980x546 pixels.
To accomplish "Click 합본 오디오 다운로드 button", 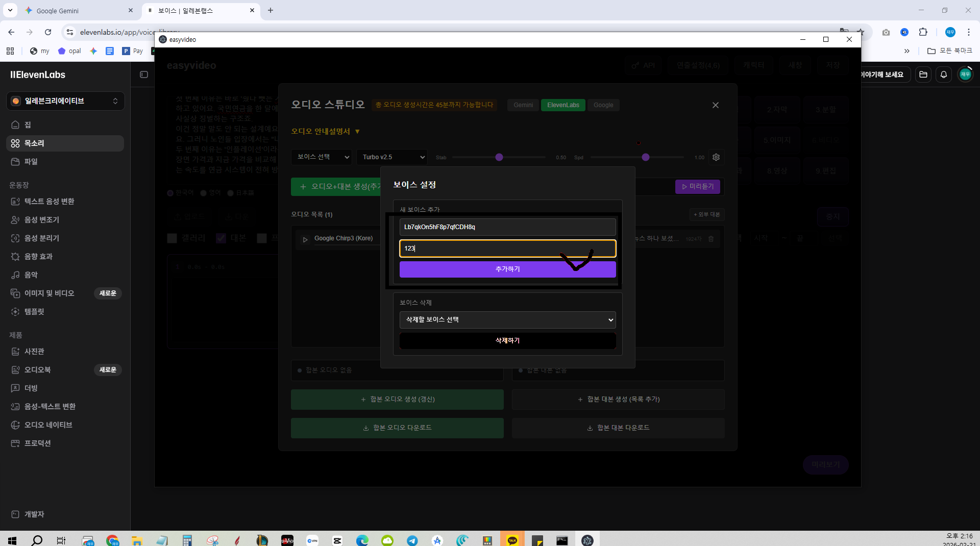I will 397,428.
